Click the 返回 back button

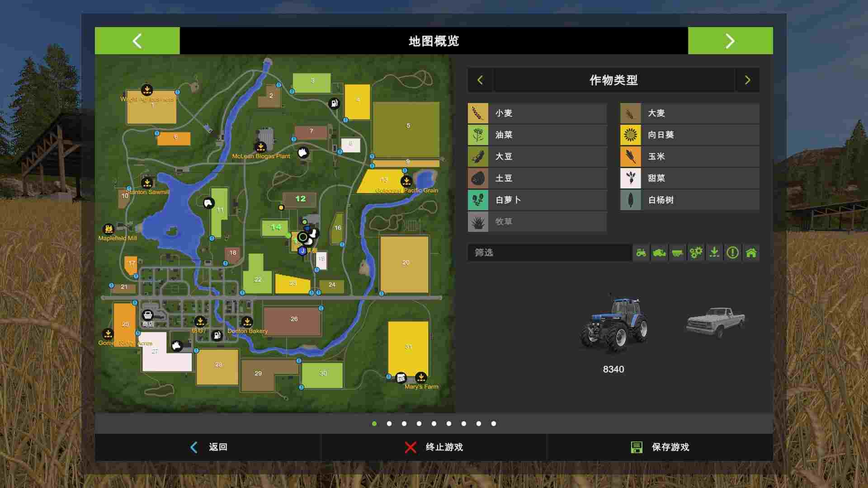pyautogui.click(x=208, y=447)
